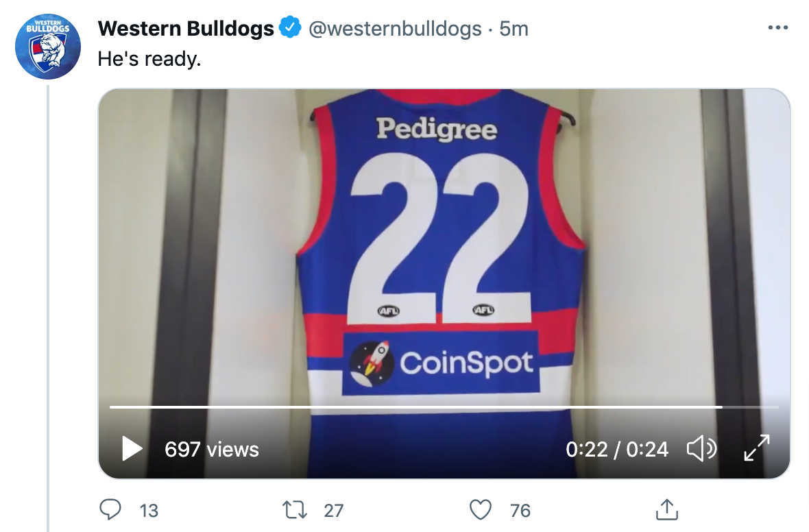The width and height of the screenshot is (809, 532).
Task: Click the Western Bulldogs display name
Action: pos(186,28)
